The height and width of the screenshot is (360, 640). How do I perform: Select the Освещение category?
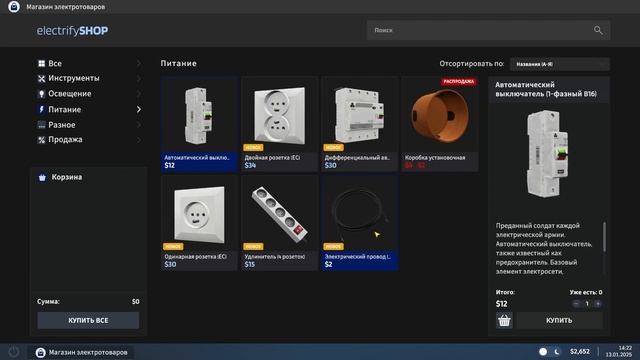[89, 94]
